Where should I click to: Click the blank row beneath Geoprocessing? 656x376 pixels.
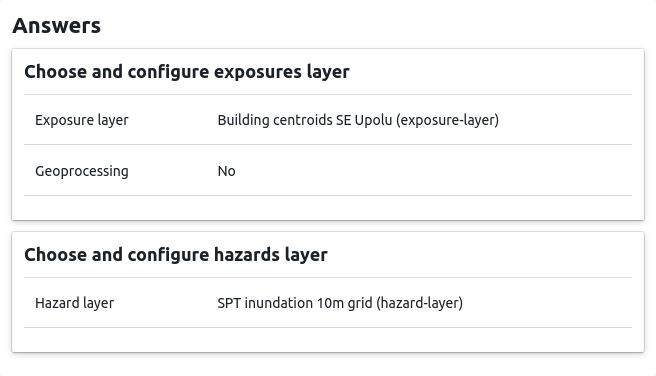[328, 208]
